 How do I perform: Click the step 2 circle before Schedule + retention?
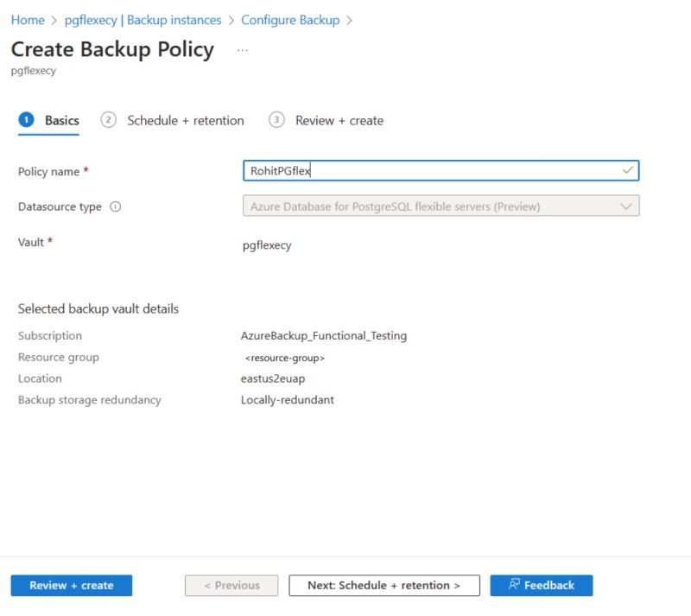109,120
